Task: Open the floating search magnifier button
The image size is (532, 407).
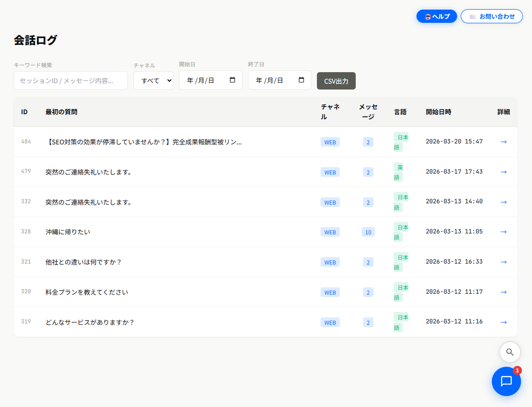Action: click(x=510, y=352)
